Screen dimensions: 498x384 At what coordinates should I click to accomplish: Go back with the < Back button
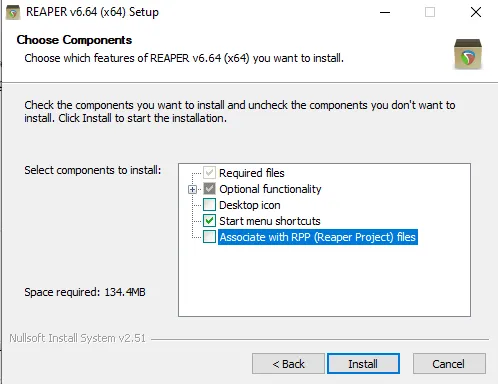[288, 364]
